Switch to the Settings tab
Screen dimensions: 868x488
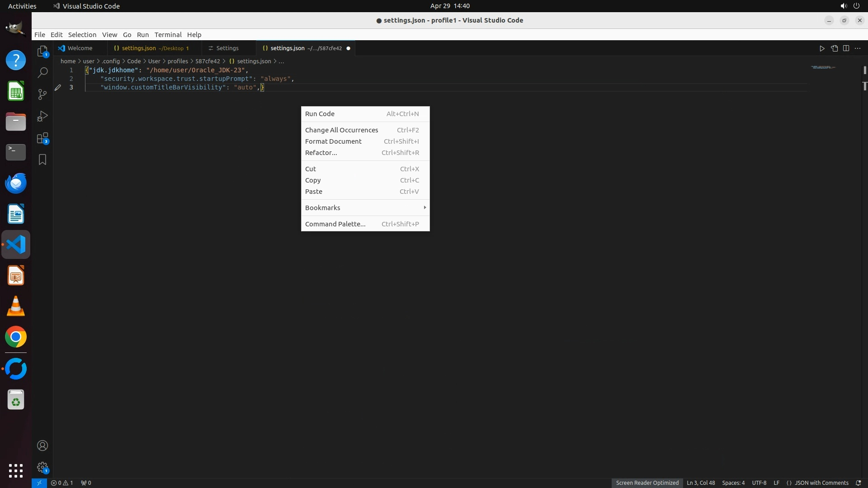click(x=227, y=48)
